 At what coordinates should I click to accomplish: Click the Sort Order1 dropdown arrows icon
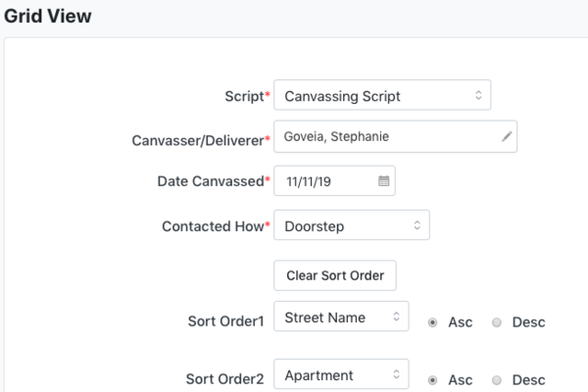click(x=396, y=317)
